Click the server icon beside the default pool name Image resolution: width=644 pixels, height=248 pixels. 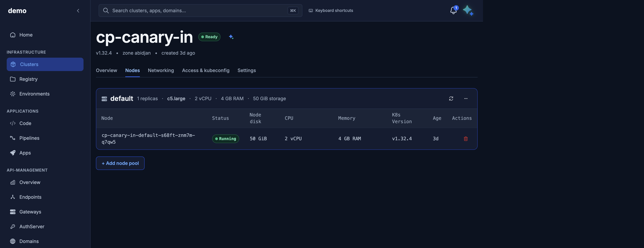click(x=104, y=99)
